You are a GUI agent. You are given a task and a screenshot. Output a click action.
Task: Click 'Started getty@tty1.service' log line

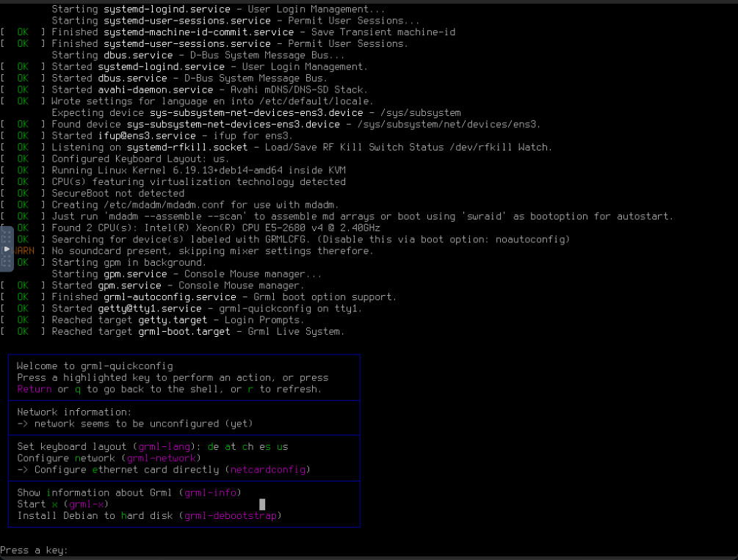point(207,309)
